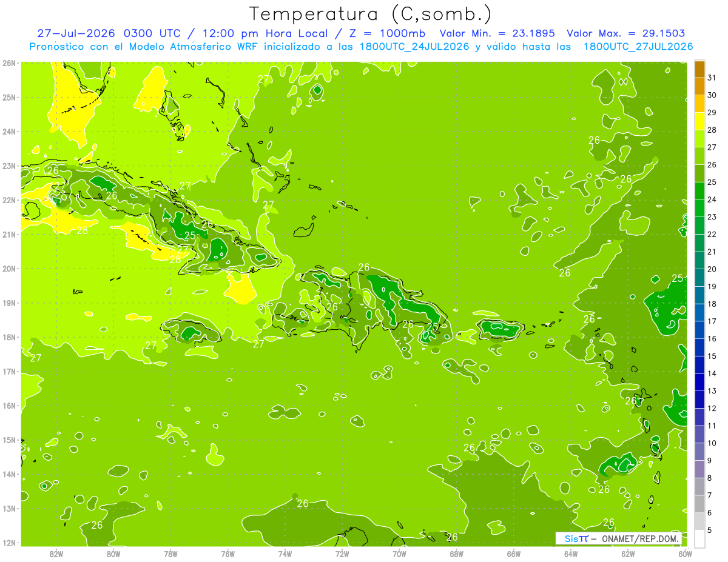Screen dimensions: 728x562
Task: Click the '66W' longitude axis label
Action: [513, 554]
